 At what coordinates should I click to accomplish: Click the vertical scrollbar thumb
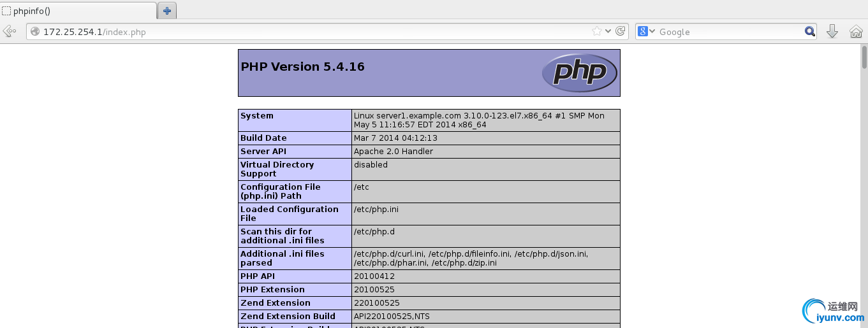864,56
